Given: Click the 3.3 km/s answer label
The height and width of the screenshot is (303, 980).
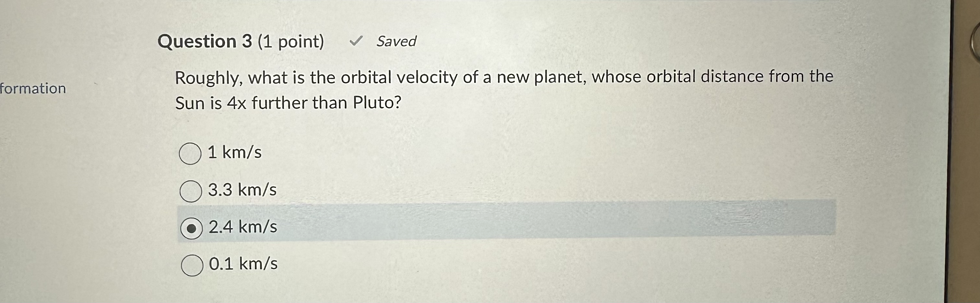Looking at the screenshot, I should pos(242,190).
